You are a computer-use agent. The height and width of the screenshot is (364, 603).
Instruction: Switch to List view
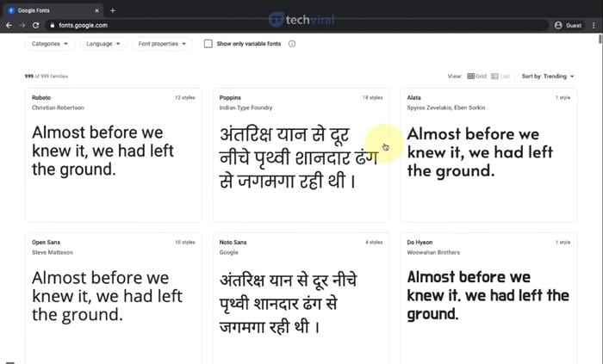point(500,76)
